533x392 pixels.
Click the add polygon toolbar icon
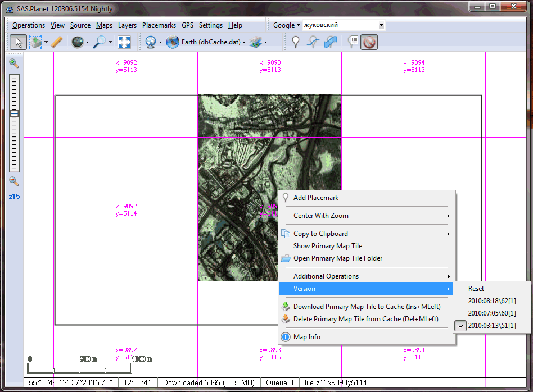click(x=331, y=42)
